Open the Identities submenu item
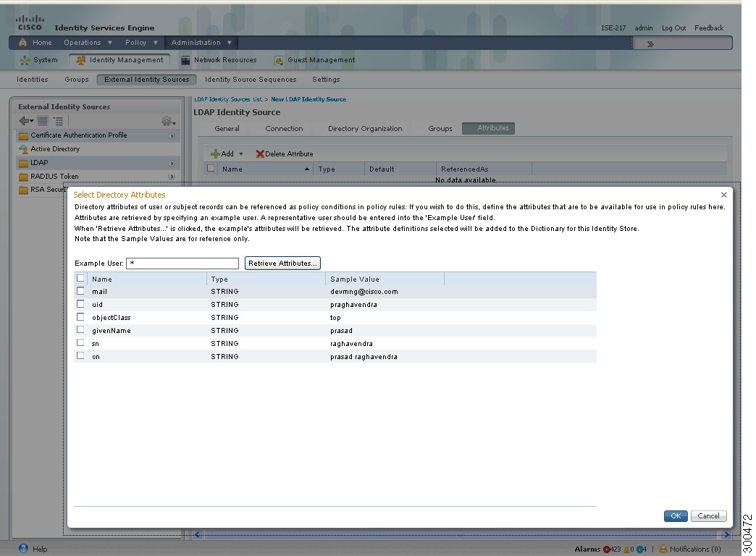 click(x=33, y=80)
